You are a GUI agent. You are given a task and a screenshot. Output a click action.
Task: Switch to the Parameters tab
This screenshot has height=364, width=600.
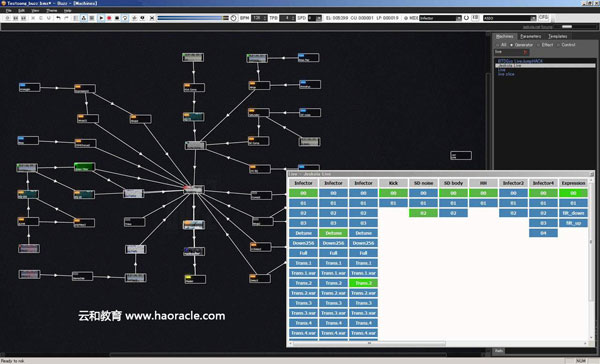pyautogui.click(x=531, y=36)
